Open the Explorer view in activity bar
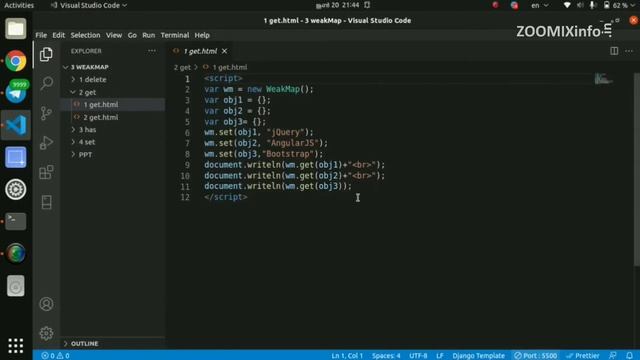 click(x=46, y=54)
